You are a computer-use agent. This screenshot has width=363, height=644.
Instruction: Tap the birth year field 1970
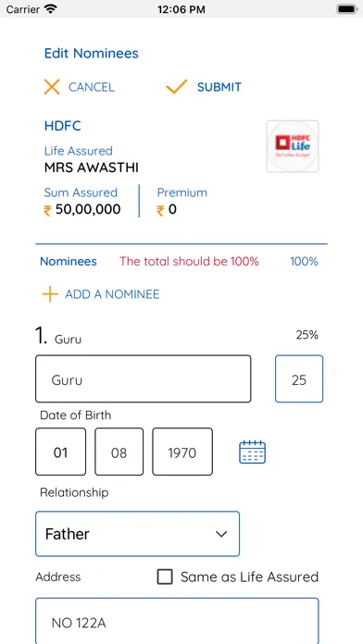(182, 452)
